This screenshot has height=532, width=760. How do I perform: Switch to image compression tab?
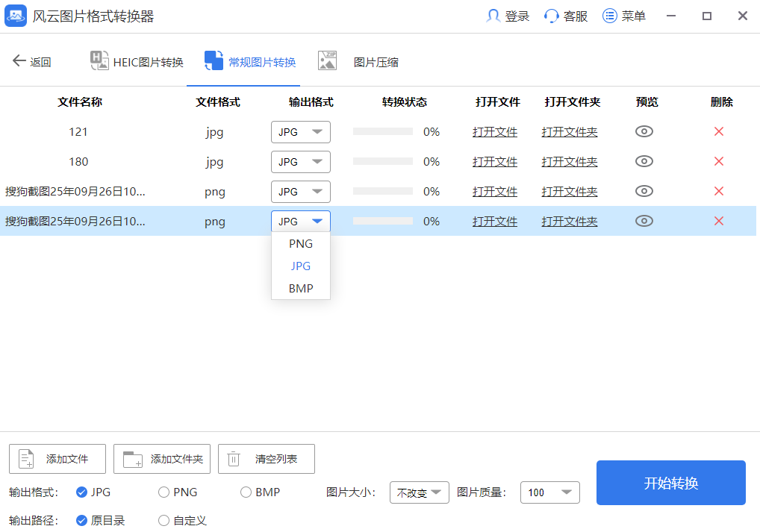click(358, 62)
